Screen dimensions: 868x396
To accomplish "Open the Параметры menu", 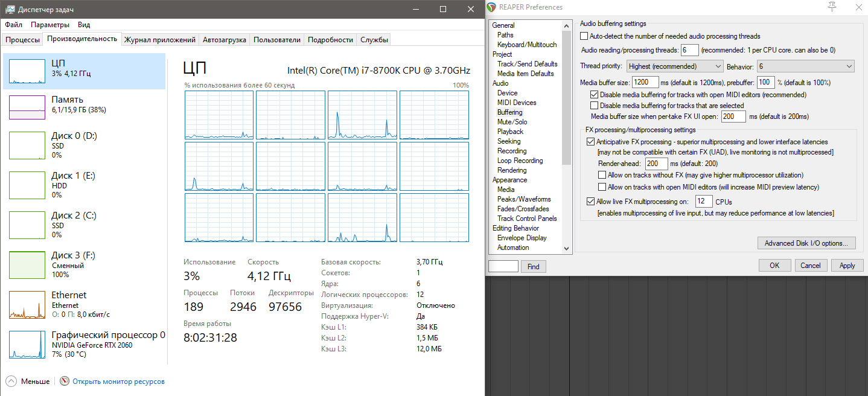I will (x=50, y=25).
